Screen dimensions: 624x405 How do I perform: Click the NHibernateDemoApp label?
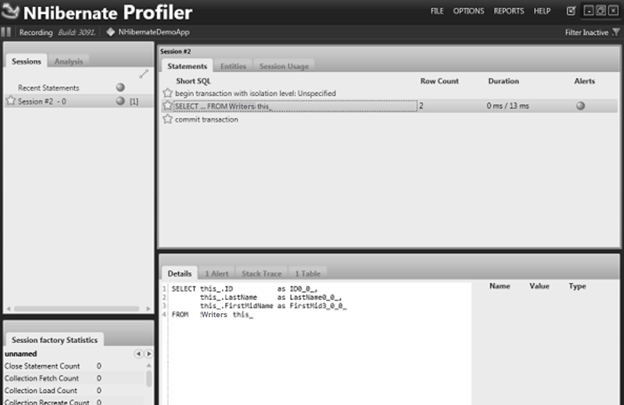point(154,32)
